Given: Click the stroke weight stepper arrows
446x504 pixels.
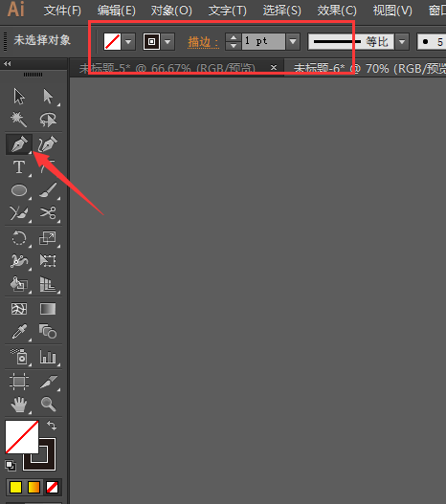Looking at the screenshot, I should pos(234,41).
